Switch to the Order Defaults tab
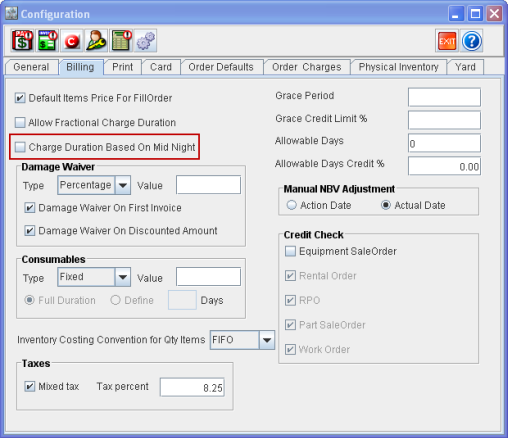The height and width of the screenshot is (438, 508). 221,67
